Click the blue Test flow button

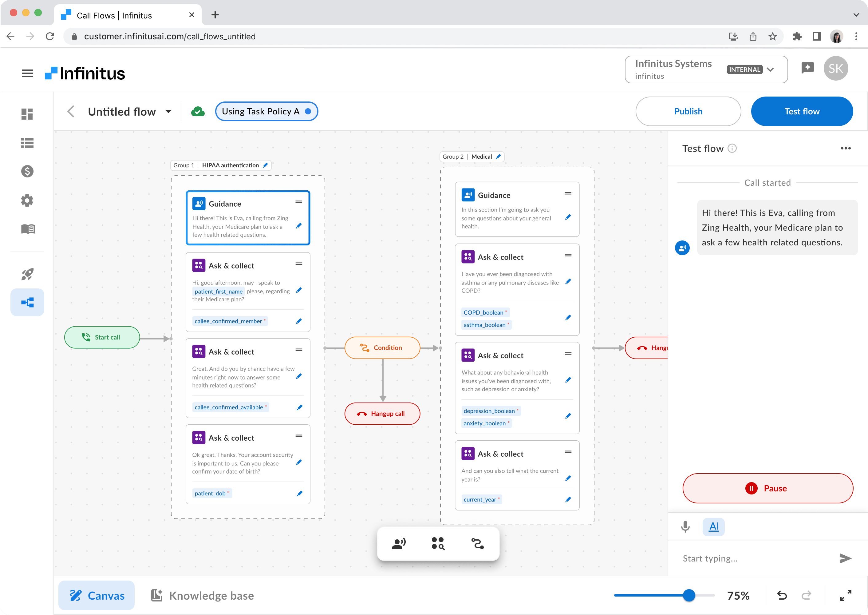pos(802,112)
